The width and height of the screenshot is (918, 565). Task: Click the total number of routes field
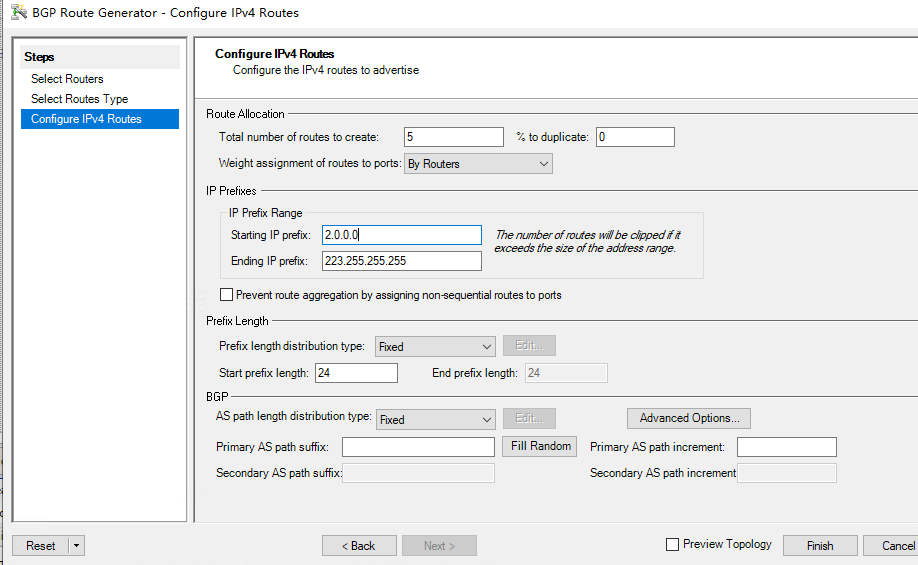pos(454,137)
